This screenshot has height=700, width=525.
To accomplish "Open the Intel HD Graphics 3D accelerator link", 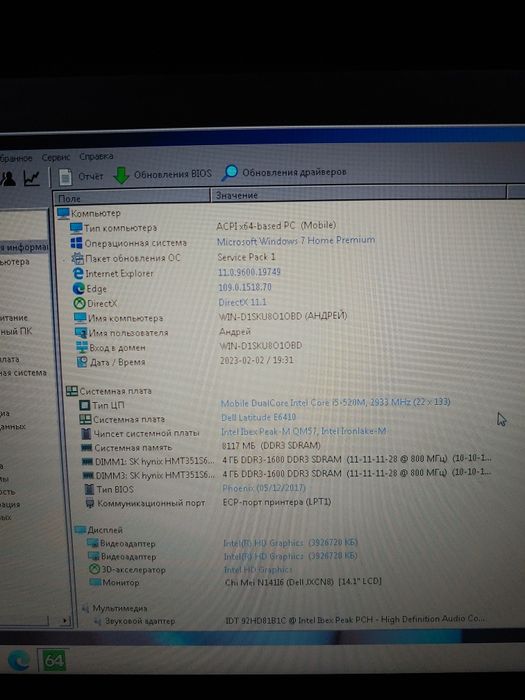I will tap(258, 569).
